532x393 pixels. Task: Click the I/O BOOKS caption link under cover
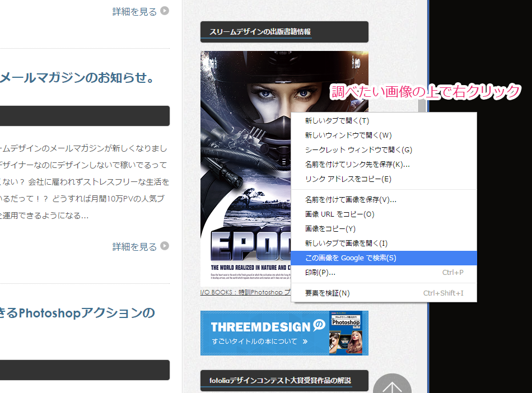[245, 292]
